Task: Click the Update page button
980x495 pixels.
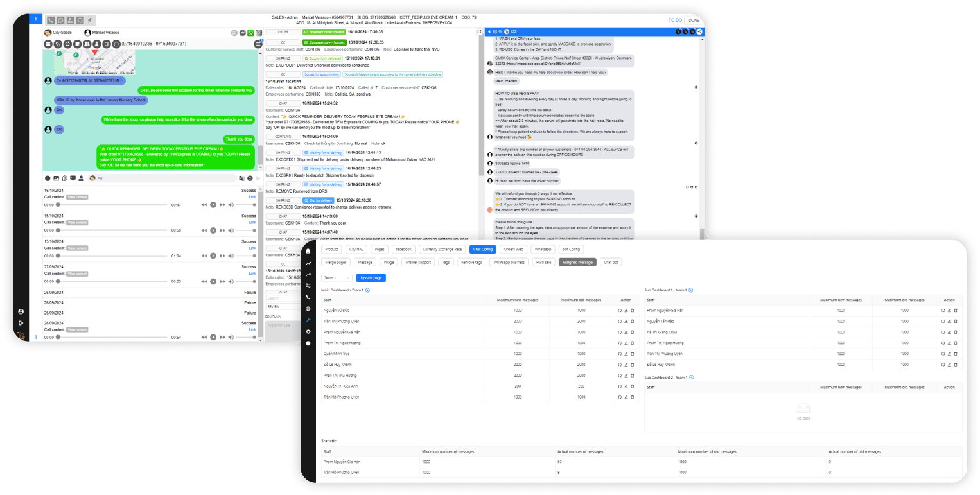Action: 371,278
